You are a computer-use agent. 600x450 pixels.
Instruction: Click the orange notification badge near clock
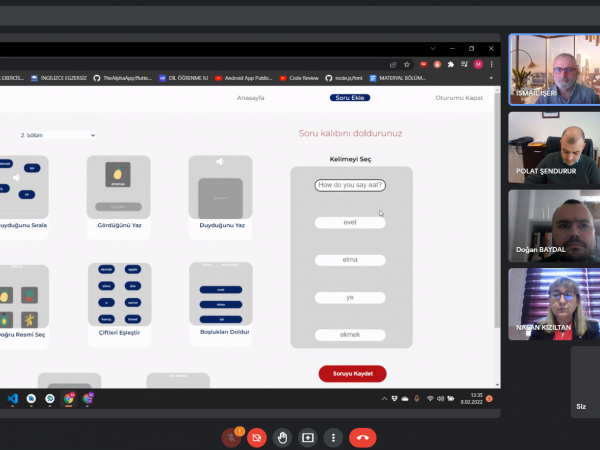489,399
